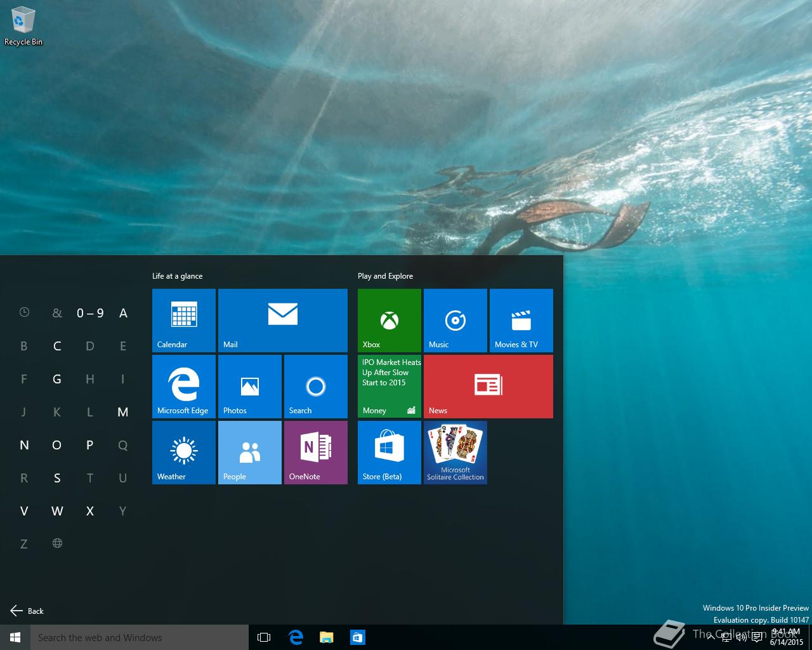Open the Xbox tile
This screenshot has height=650, width=812.
point(390,321)
